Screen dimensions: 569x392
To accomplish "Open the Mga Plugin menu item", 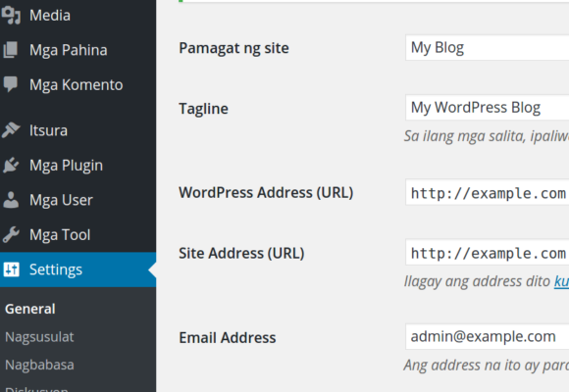I will pos(78,165).
